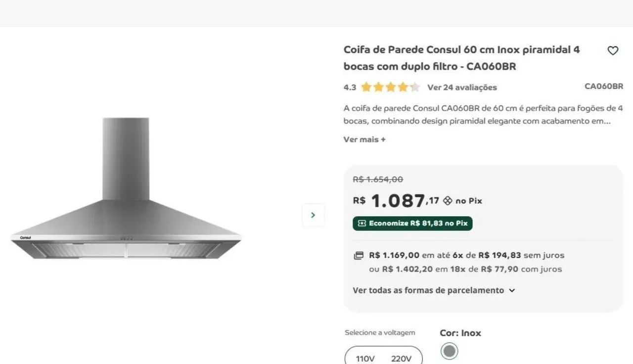
Task: Expand description with Ver mais +
Action: click(364, 139)
